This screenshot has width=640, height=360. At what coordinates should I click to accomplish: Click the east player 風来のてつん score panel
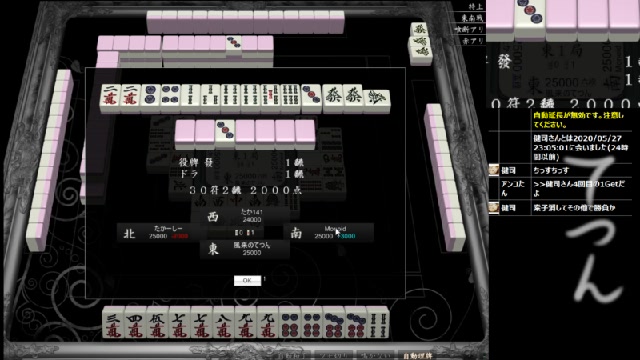point(244,249)
